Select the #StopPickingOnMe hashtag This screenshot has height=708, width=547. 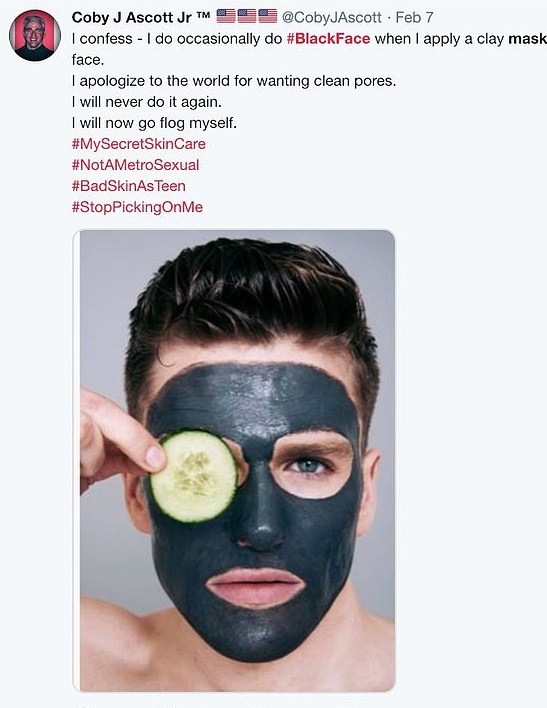pyautogui.click(x=137, y=207)
